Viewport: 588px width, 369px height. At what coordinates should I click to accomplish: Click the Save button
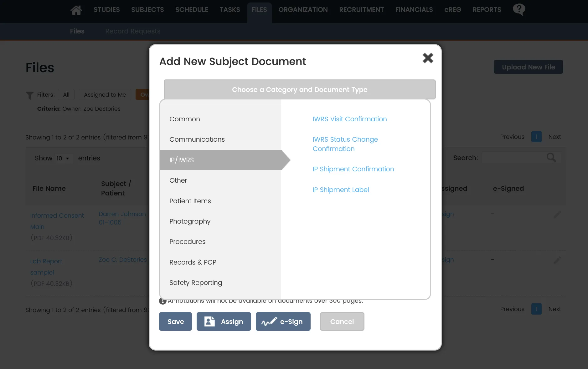click(x=175, y=321)
